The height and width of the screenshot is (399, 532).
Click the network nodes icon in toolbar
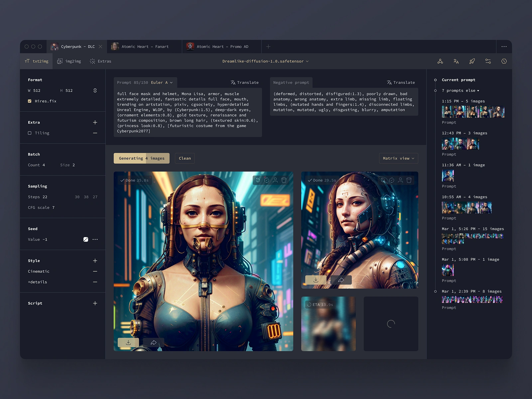click(x=440, y=61)
